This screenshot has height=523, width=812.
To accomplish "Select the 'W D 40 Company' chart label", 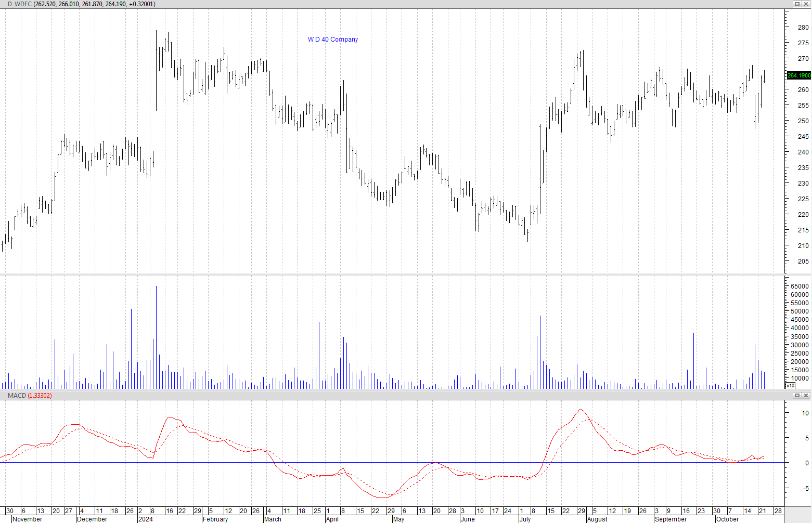I will coord(333,40).
